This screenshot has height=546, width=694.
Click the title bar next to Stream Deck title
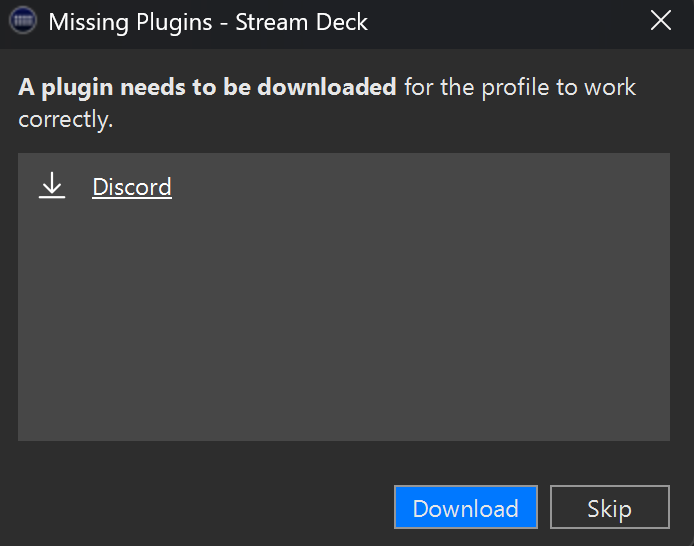505,22
